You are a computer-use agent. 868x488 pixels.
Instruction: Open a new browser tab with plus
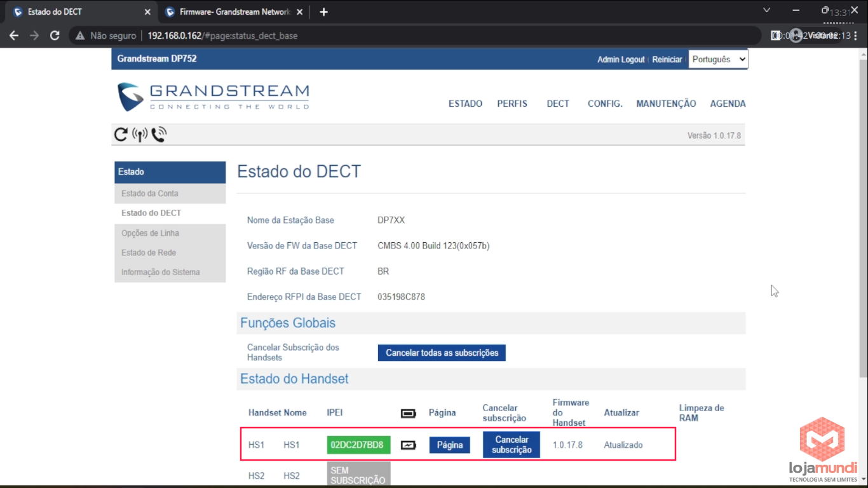coord(323,11)
